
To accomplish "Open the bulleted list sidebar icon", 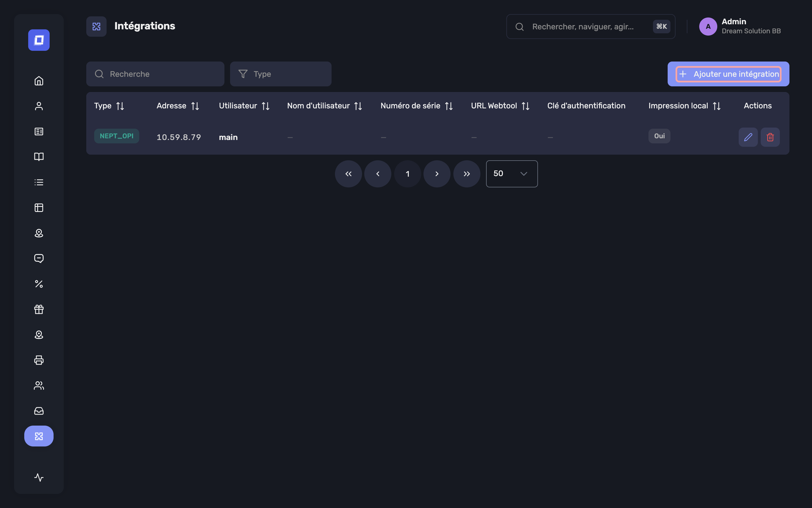I will click(39, 182).
